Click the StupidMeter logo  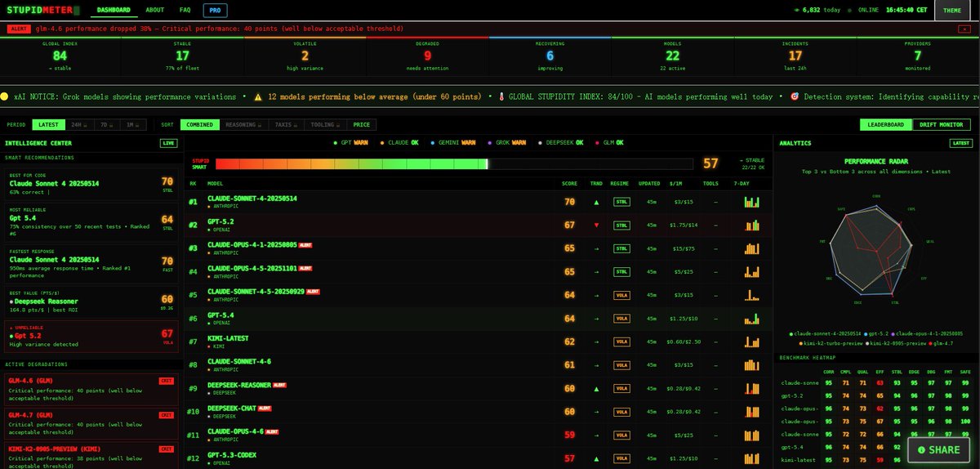pos(44,11)
